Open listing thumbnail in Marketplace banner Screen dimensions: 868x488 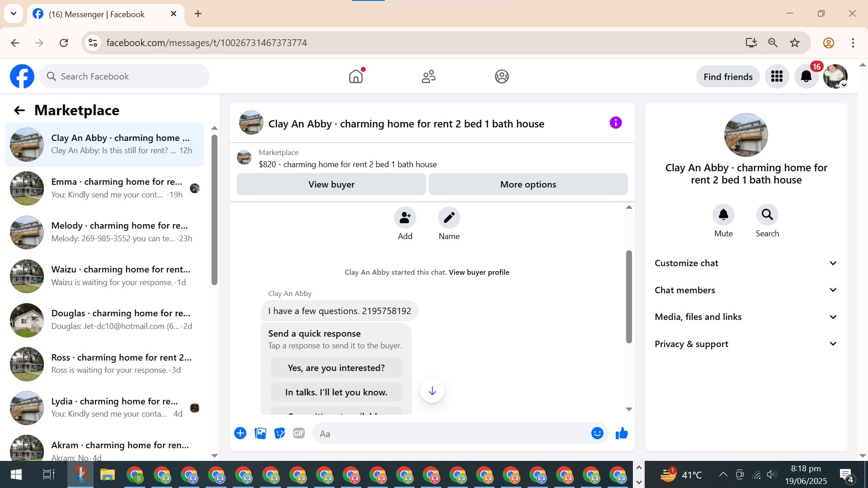tap(244, 158)
